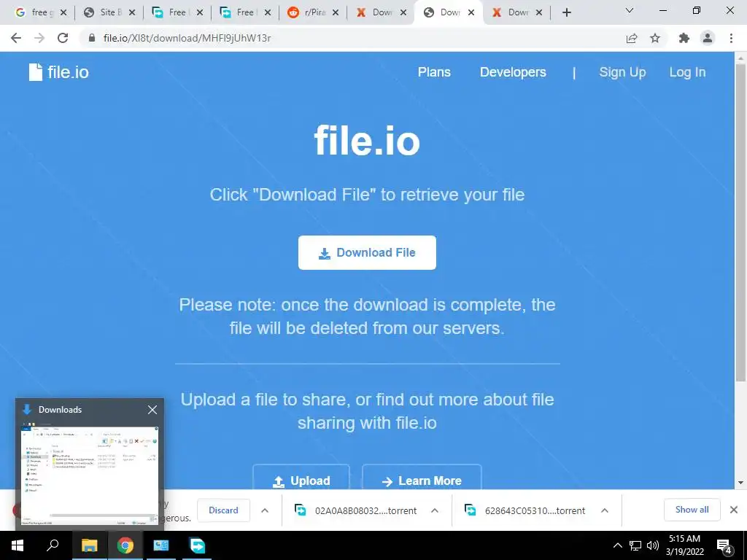This screenshot has height=560, width=747.
Task: Discard the dangerous download
Action: click(x=223, y=510)
